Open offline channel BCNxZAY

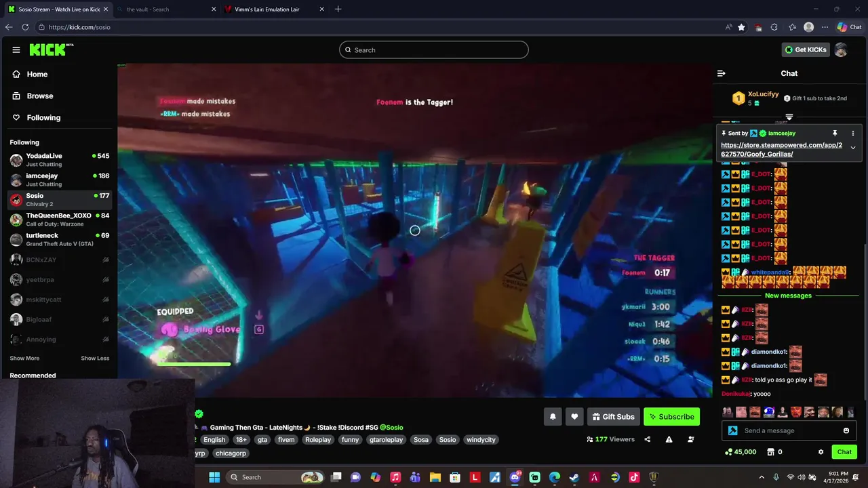click(x=59, y=260)
